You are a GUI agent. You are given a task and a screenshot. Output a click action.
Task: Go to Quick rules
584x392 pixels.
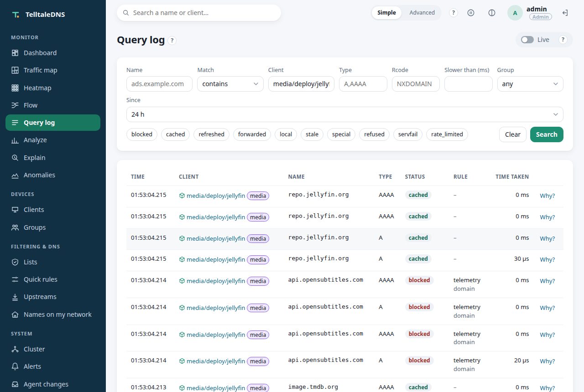click(53, 279)
